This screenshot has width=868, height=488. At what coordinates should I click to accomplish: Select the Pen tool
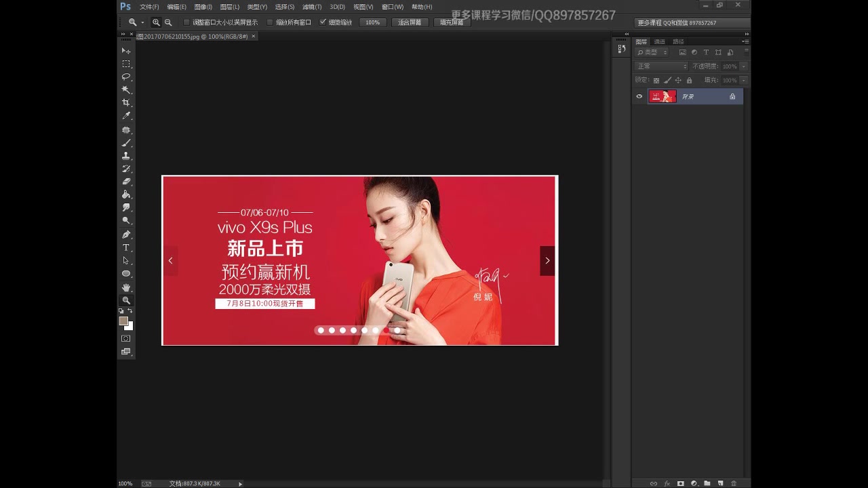[126, 235]
